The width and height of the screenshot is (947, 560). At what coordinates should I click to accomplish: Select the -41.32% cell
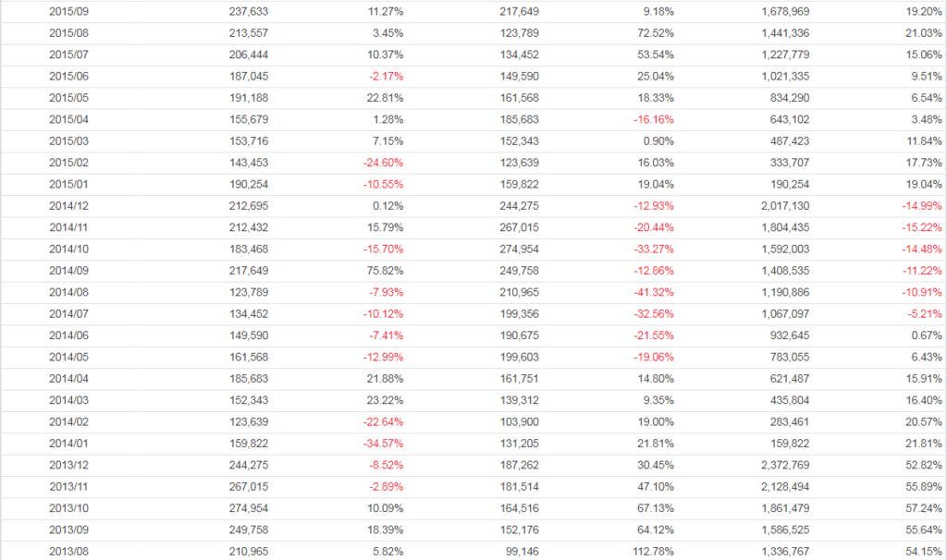654,292
